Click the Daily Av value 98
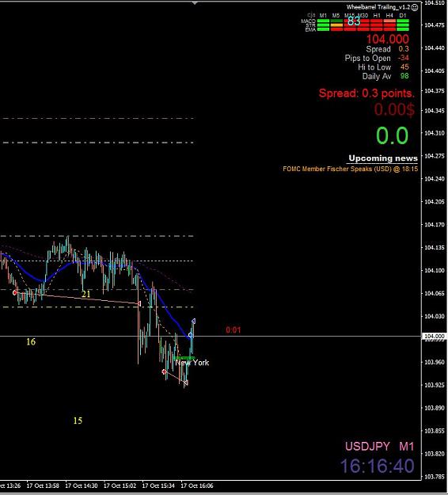Viewport: 448px width, 495px height. pyautogui.click(x=404, y=76)
